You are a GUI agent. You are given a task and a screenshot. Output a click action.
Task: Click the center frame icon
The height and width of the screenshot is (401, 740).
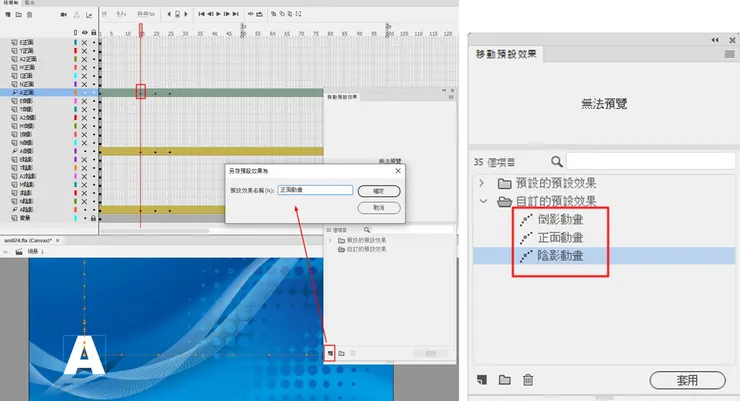251,14
